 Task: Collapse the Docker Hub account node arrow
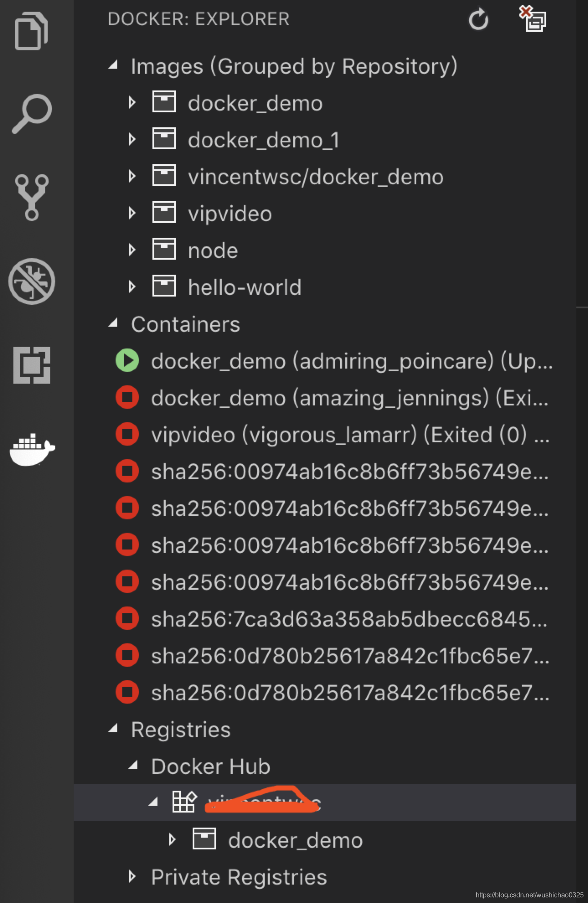pyautogui.click(x=153, y=802)
